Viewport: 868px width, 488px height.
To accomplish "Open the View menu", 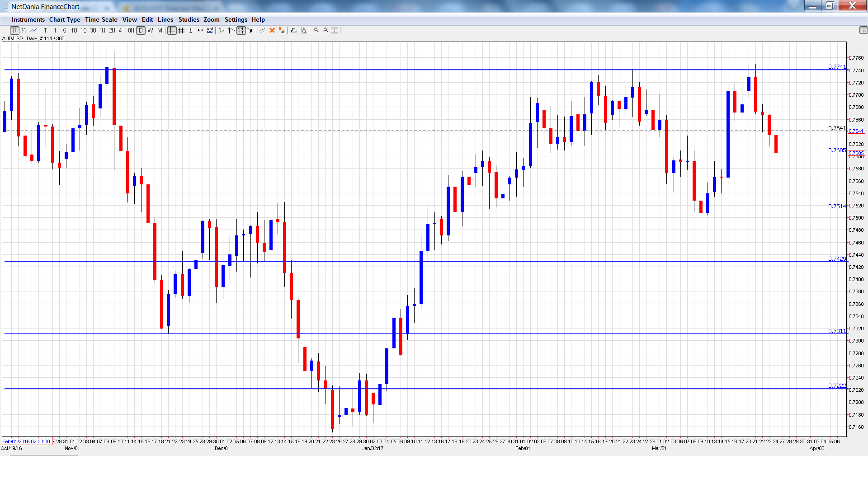I will [x=130, y=20].
